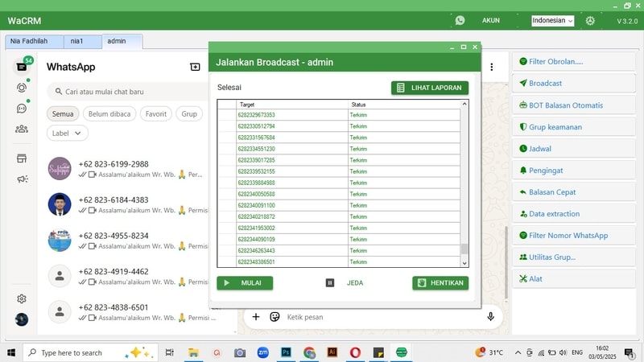Viewport: 644px width, 362px height.
Task: Select row with target 6282329673353
Action: tap(339, 115)
